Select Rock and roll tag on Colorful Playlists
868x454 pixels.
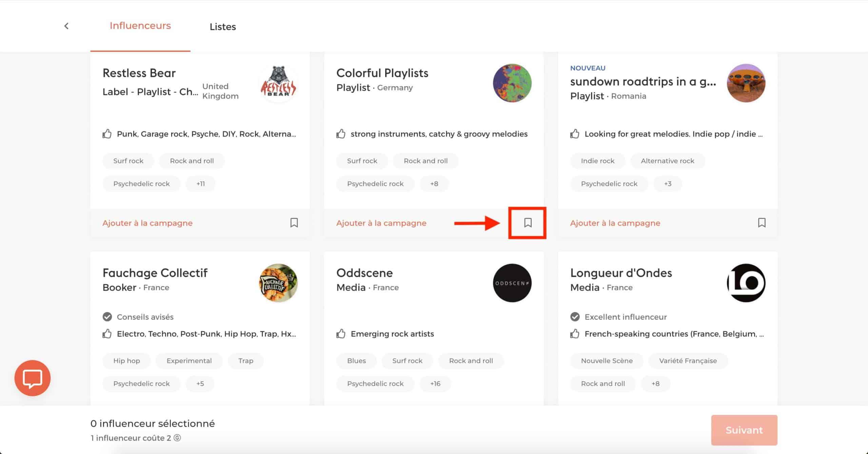click(x=426, y=161)
